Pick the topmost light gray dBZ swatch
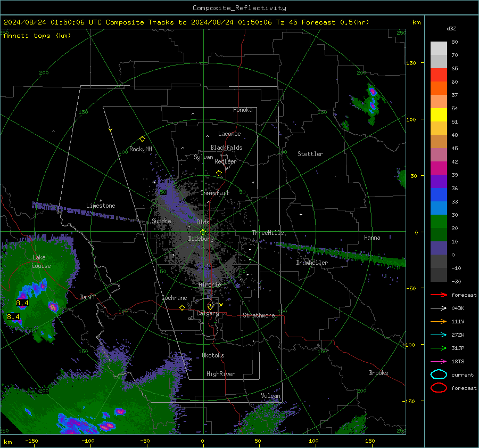 pyautogui.click(x=439, y=48)
